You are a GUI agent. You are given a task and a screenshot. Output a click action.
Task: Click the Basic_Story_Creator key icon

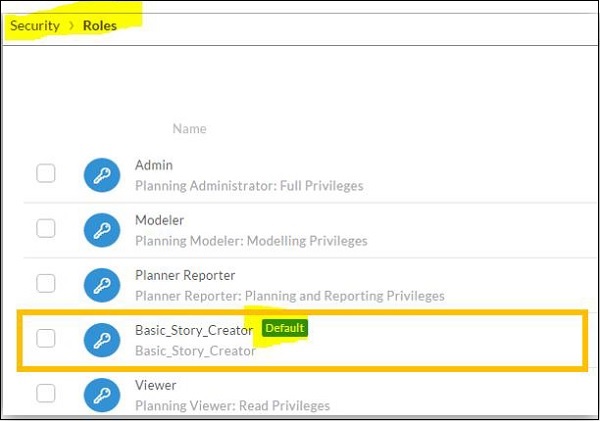(102, 339)
